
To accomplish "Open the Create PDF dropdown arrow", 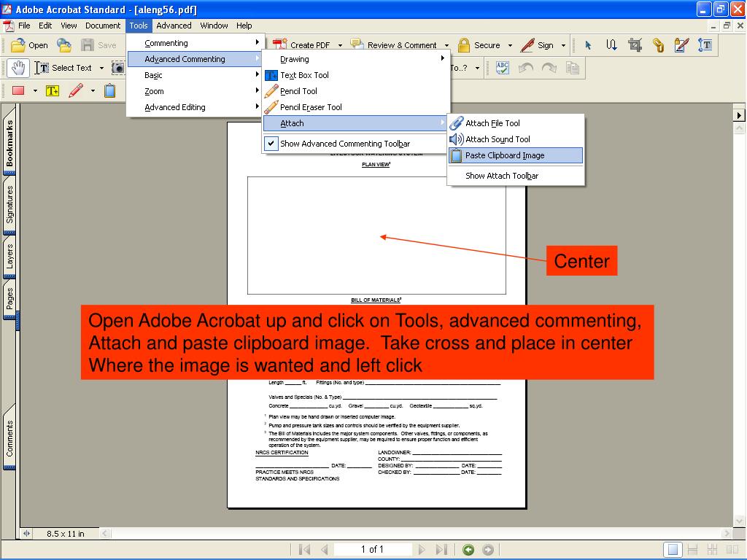I will point(340,45).
